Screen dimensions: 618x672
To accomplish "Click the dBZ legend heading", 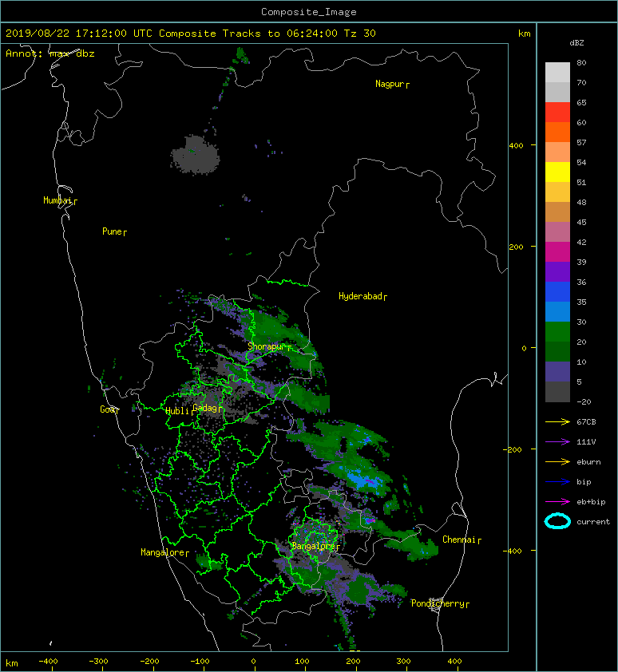I will tap(576, 43).
